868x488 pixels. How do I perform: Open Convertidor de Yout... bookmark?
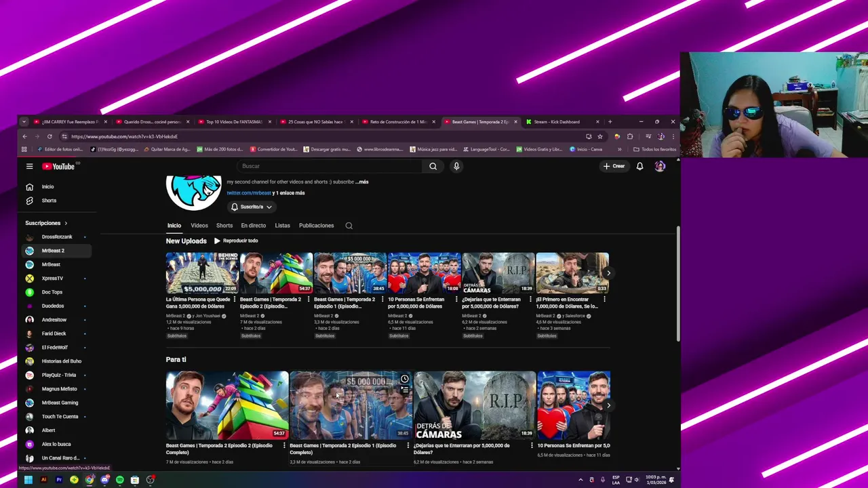pyautogui.click(x=274, y=149)
